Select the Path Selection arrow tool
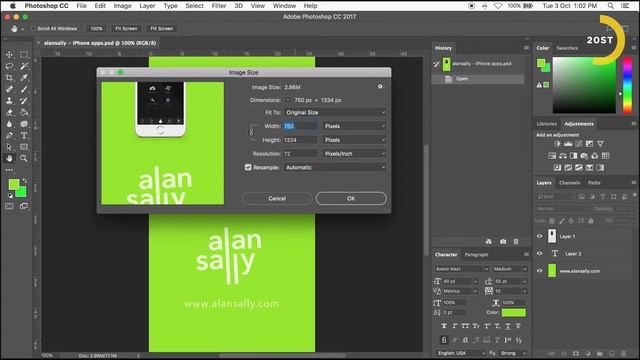 point(9,147)
